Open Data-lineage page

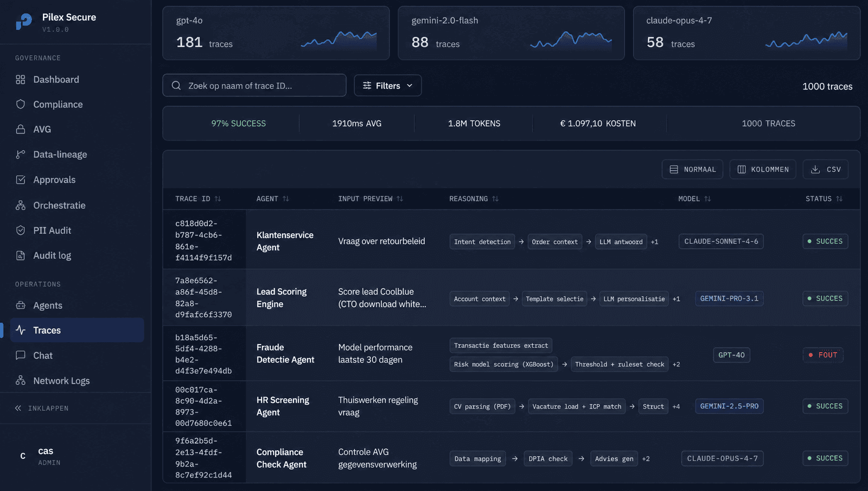click(x=77, y=155)
